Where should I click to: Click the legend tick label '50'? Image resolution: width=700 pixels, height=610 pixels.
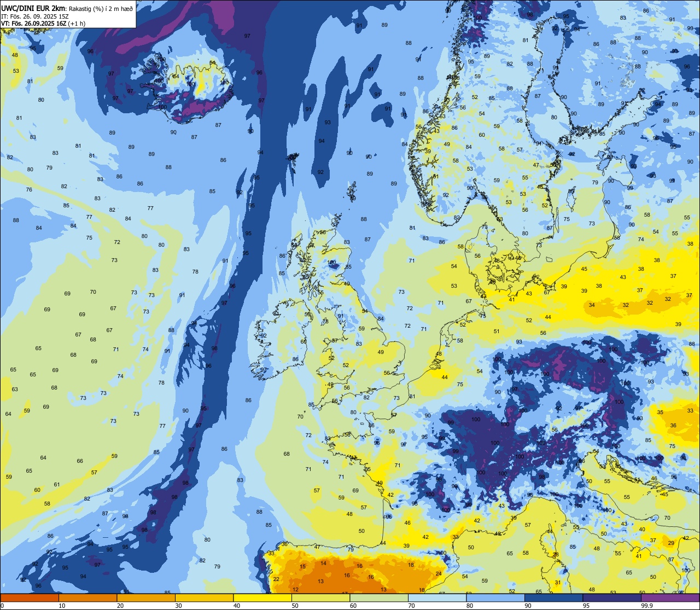(x=295, y=606)
